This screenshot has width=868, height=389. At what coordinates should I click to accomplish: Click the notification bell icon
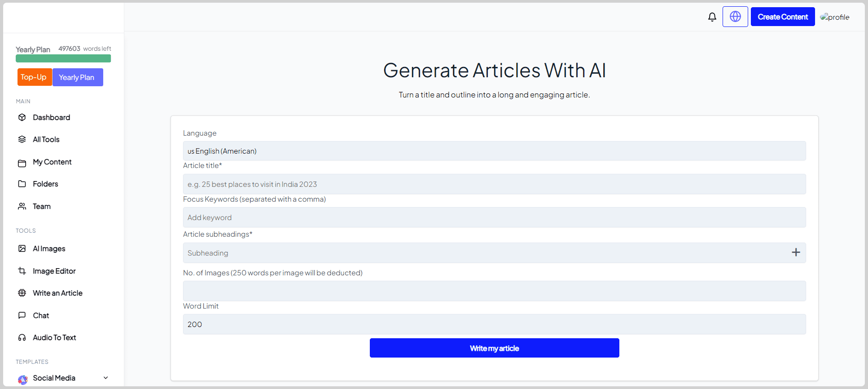pyautogui.click(x=712, y=17)
